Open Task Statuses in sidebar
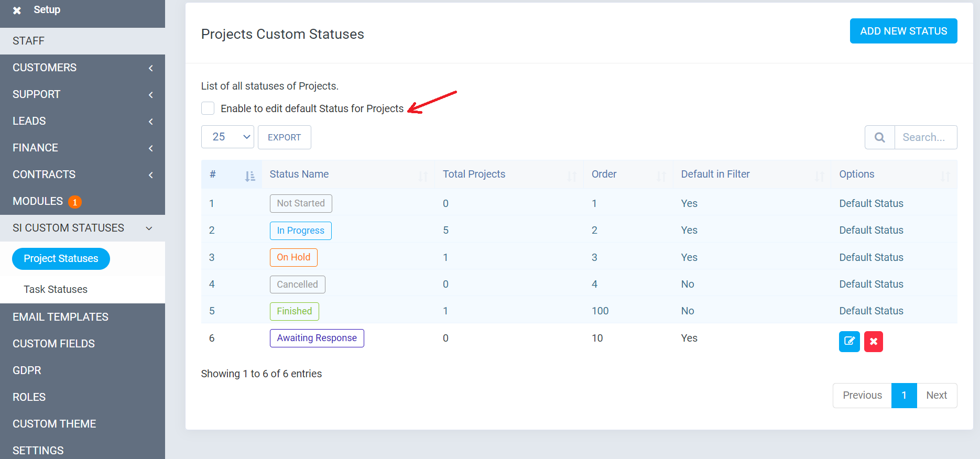Screen dimensions: 980x459 coord(56,289)
